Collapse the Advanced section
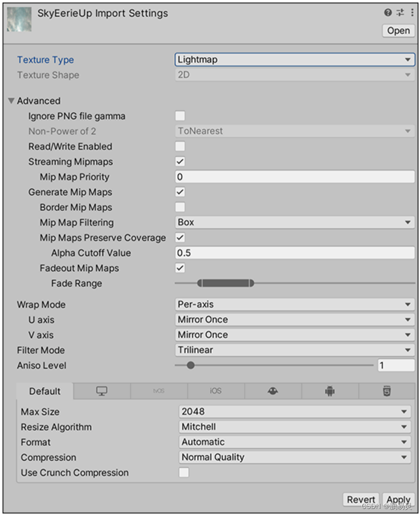Viewport: 420px width, 515px height. pos(11,100)
